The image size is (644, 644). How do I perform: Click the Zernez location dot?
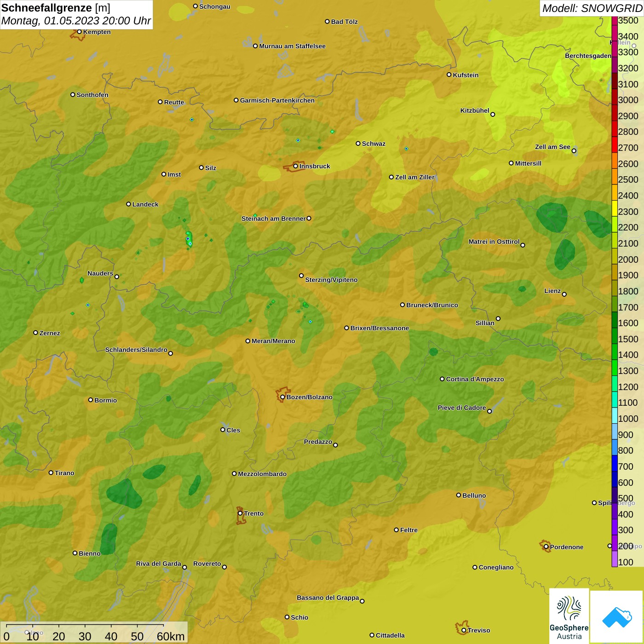point(35,333)
